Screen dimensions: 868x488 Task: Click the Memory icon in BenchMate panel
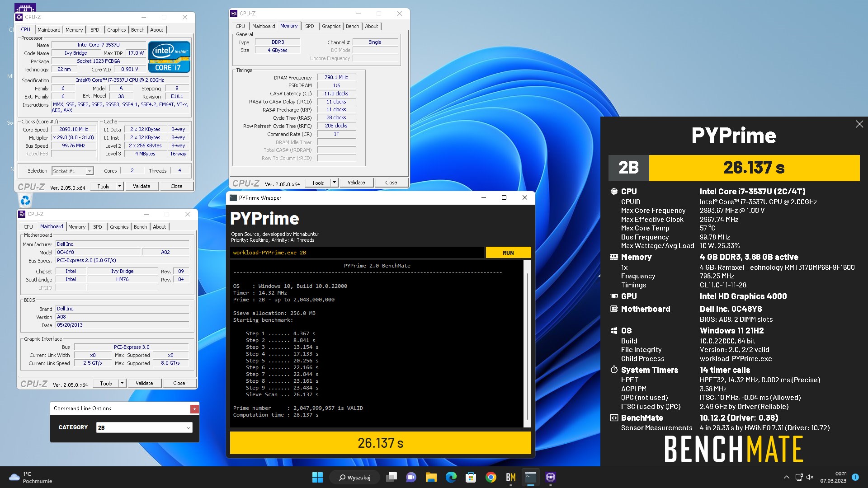pyautogui.click(x=614, y=257)
